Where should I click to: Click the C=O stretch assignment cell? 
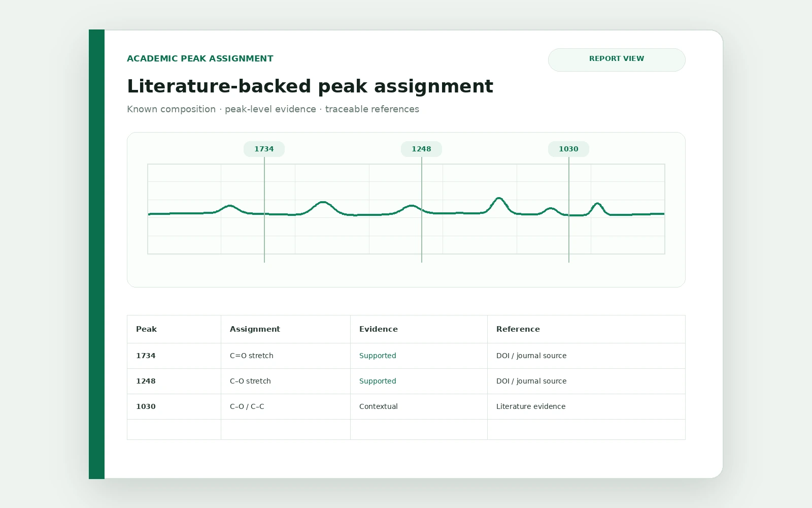point(286,356)
